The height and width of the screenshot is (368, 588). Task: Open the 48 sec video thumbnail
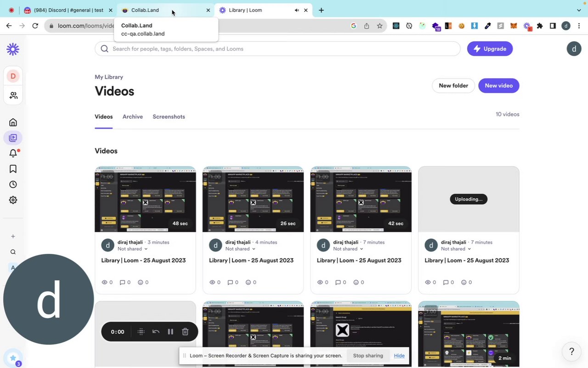(x=145, y=199)
